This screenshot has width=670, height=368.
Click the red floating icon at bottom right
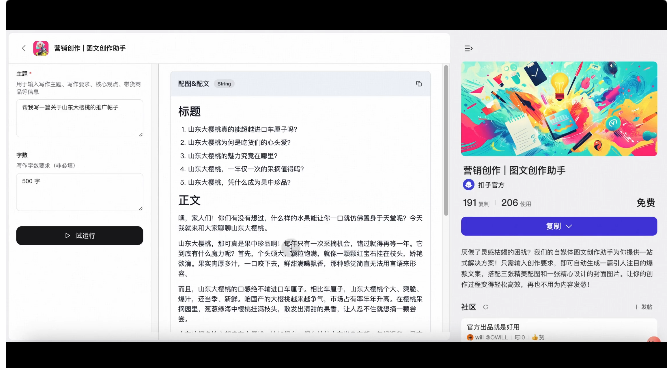point(654,340)
